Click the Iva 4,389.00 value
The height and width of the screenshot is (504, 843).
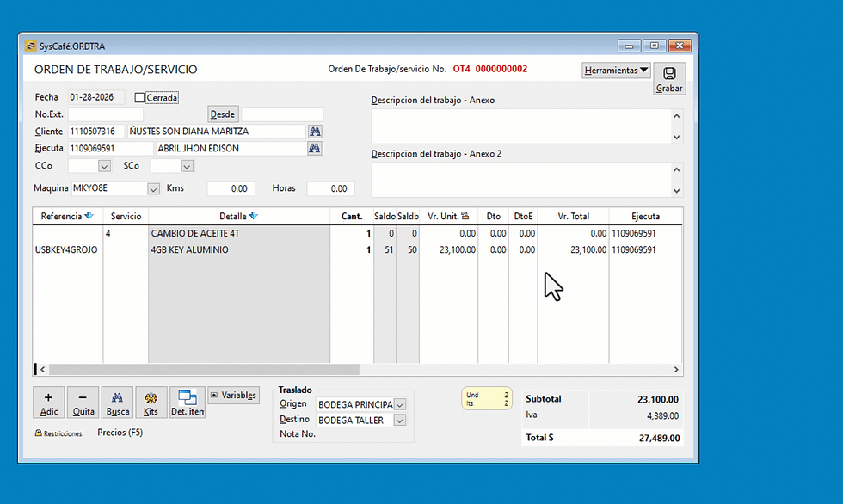tap(662, 416)
